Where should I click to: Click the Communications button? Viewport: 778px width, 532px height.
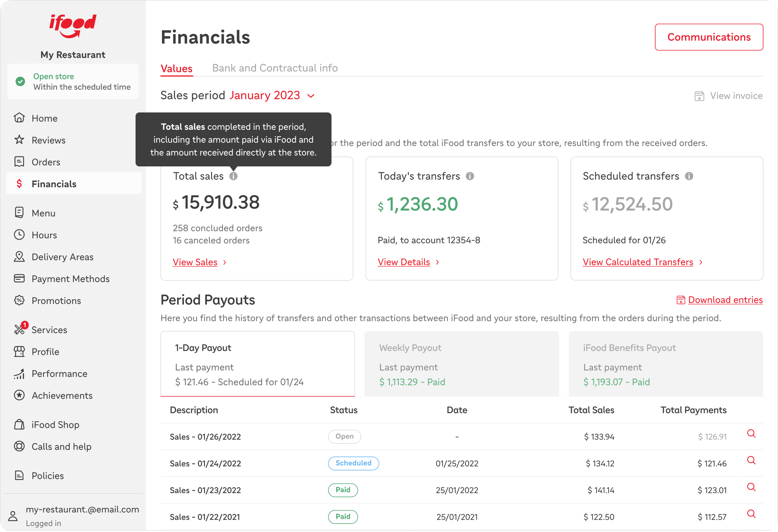pos(708,37)
